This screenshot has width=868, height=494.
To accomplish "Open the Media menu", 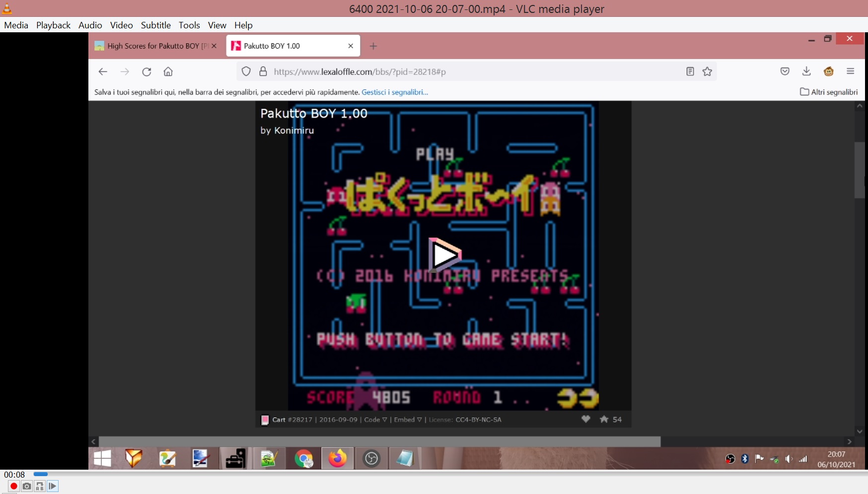I will (x=16, y=25).
